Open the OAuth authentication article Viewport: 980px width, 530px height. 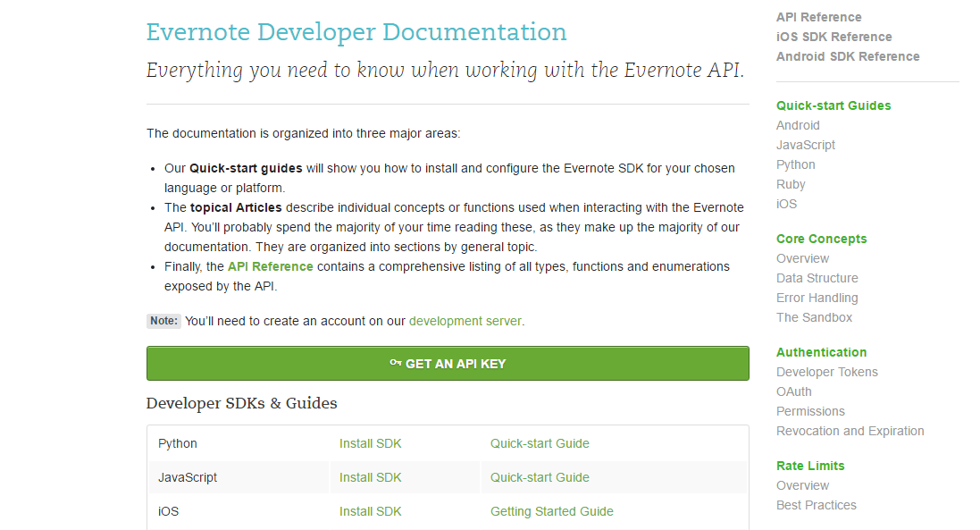click(793, 391)
